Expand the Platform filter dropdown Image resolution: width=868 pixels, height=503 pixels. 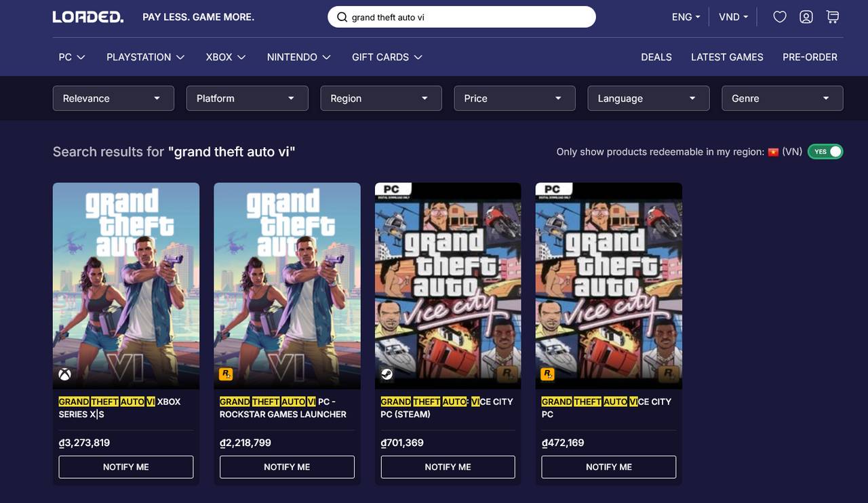coord(248,98)
